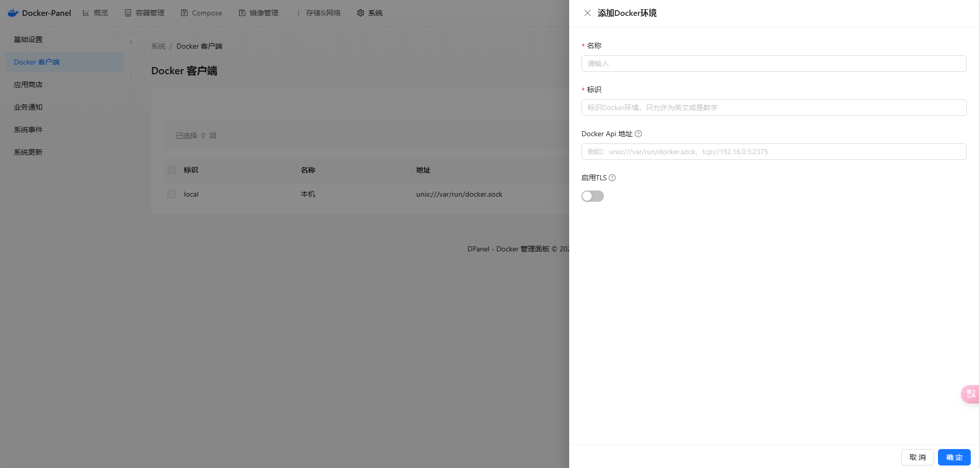
Task: Open the 容器管理 container management section
Action: 150,12
